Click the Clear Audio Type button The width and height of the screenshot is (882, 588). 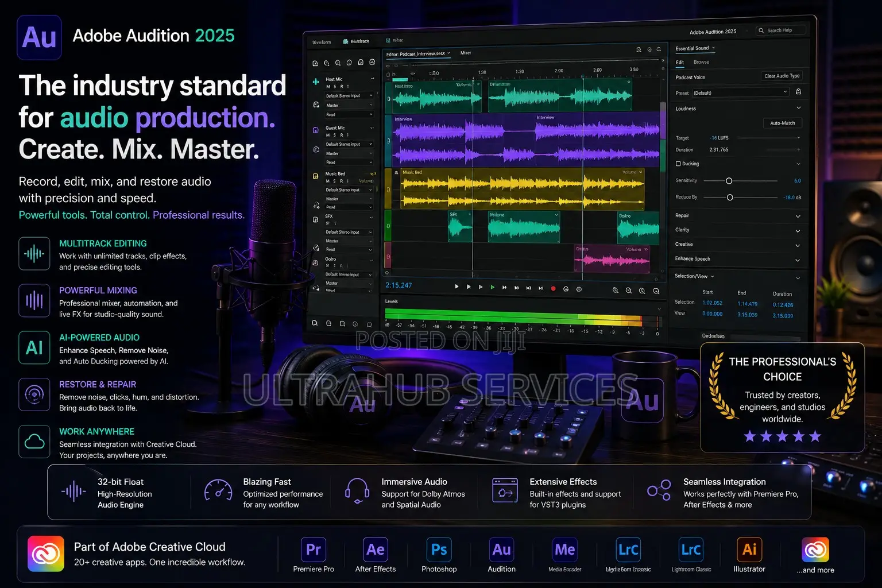click(782, 76)
